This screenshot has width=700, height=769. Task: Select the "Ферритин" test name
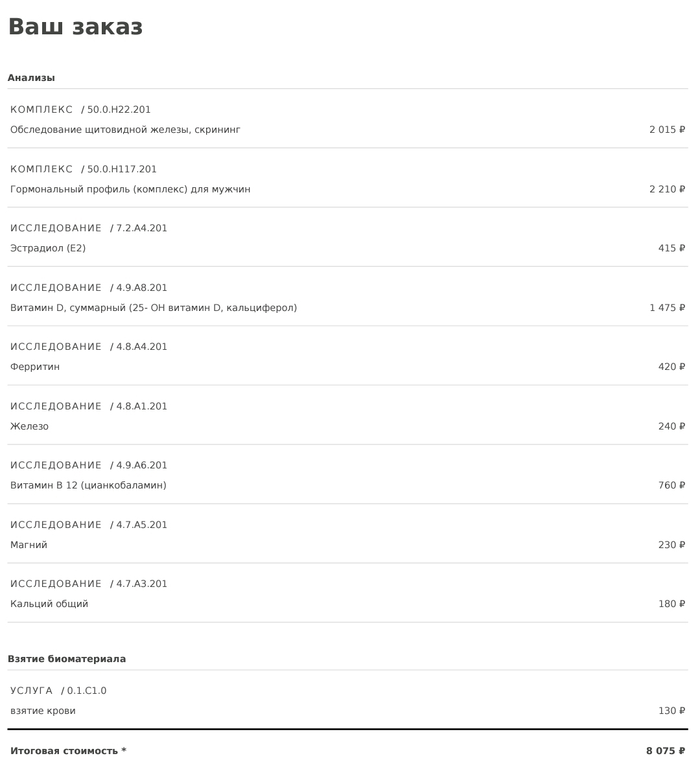coord(35,367)
